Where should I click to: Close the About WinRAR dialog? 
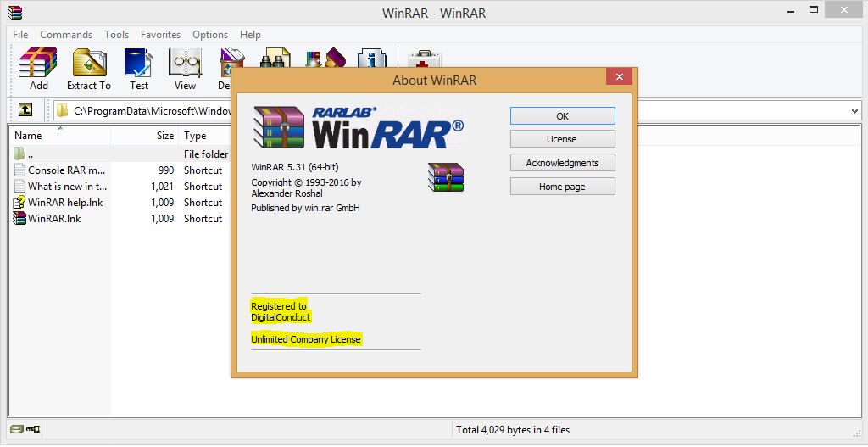(619, 76)
